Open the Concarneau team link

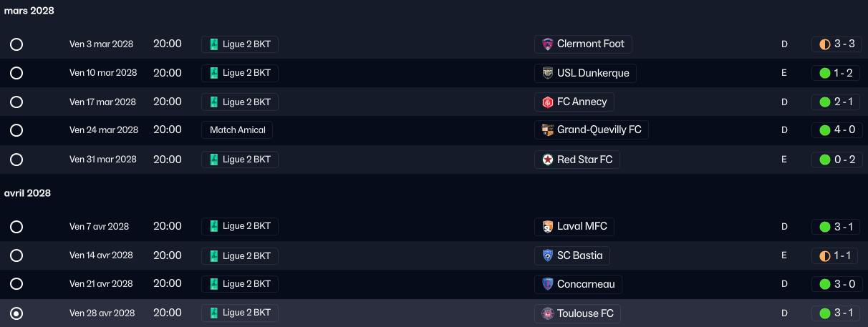point(579,284)
